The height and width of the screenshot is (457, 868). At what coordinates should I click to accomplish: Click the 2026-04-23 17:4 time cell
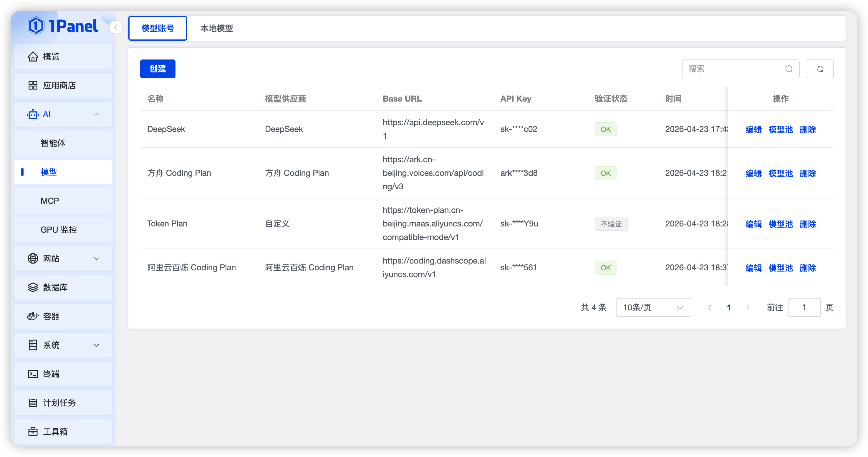(696, 129)
